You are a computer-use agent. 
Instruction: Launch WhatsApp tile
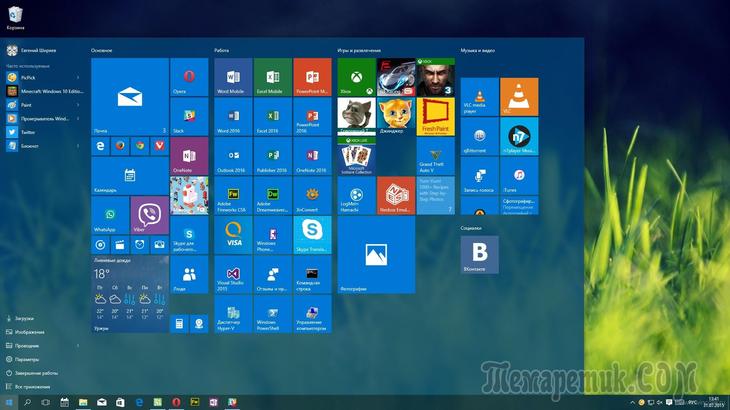point(110,215)
